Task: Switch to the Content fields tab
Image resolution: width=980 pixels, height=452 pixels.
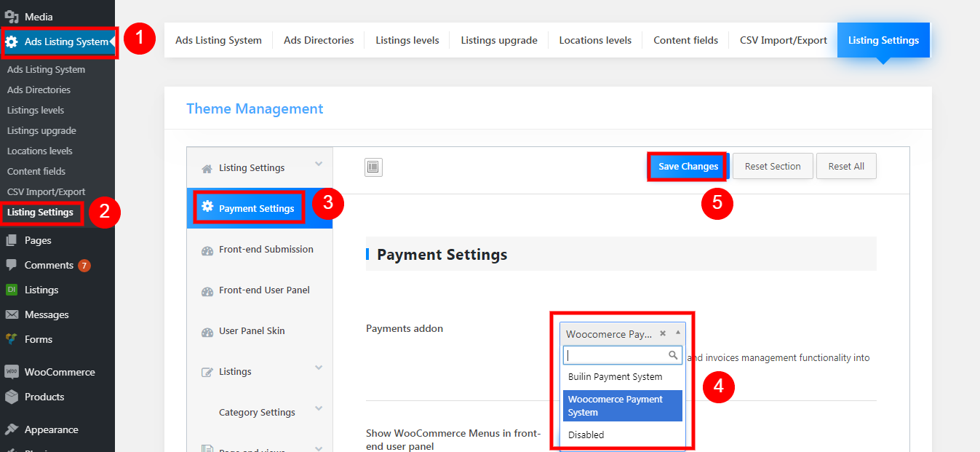Action: pyautogui.click(x=685, y=40)
